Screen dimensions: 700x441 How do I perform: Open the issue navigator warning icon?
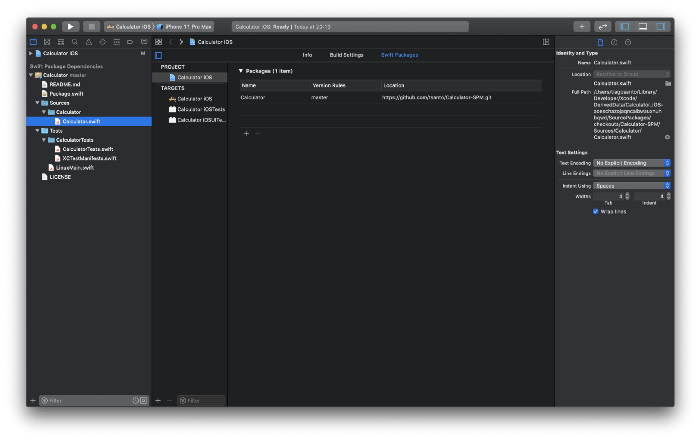click(x=89, y=42)
